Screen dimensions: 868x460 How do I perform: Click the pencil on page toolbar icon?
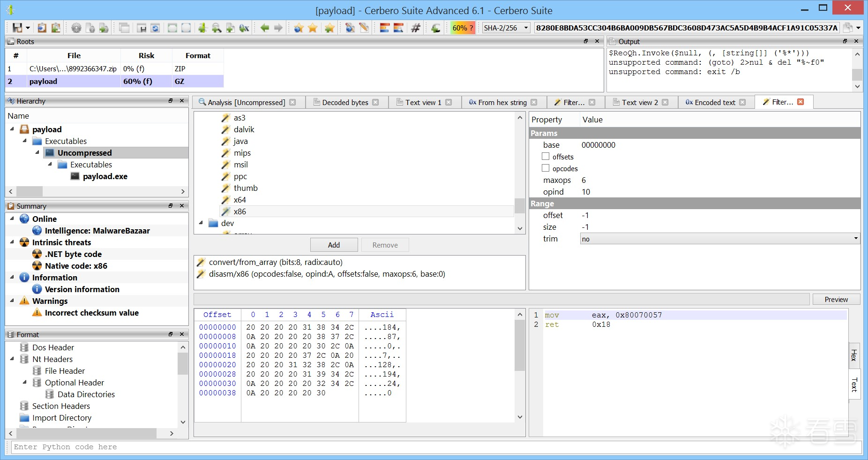pyautogui.click(x=364, y=28)
